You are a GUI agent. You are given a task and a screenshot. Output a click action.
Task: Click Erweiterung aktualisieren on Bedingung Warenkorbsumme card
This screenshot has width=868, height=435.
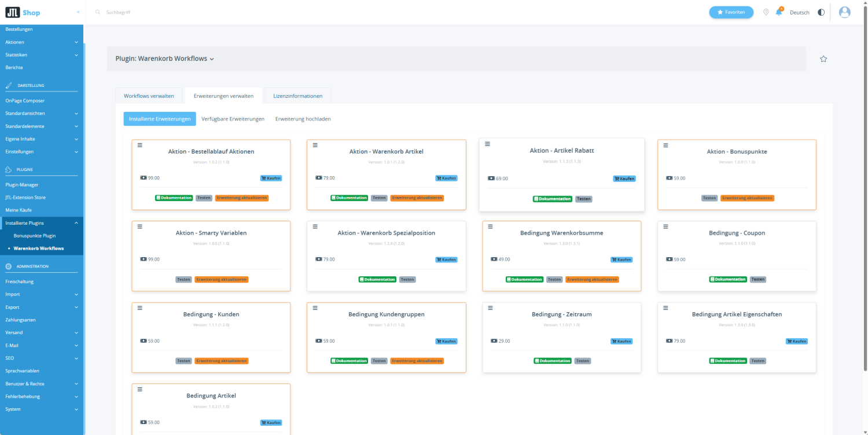(x=592, y=279)
